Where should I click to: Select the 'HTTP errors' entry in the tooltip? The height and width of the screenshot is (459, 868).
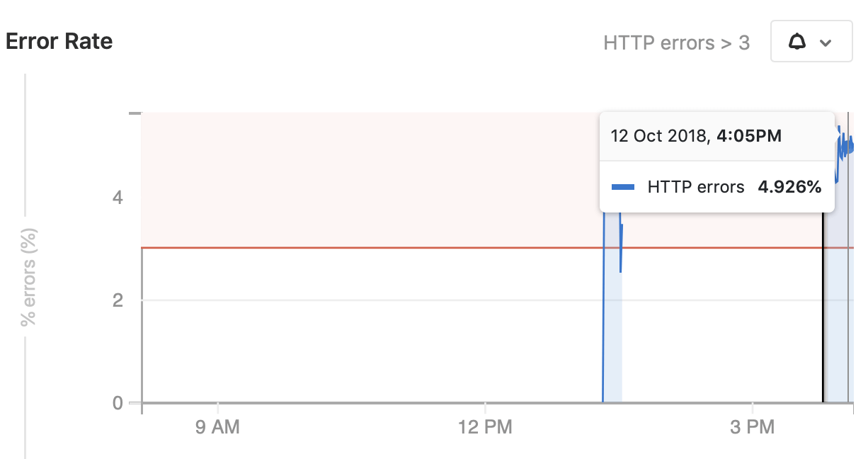pos(696,187)
